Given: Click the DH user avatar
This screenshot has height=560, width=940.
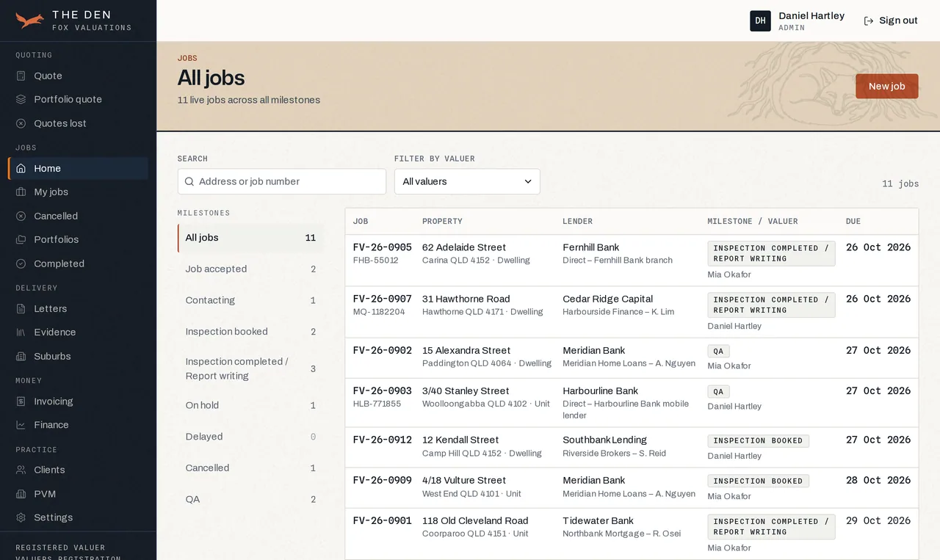Looking at the screenshot, I should pyautogui.click(x=760, y=21).
